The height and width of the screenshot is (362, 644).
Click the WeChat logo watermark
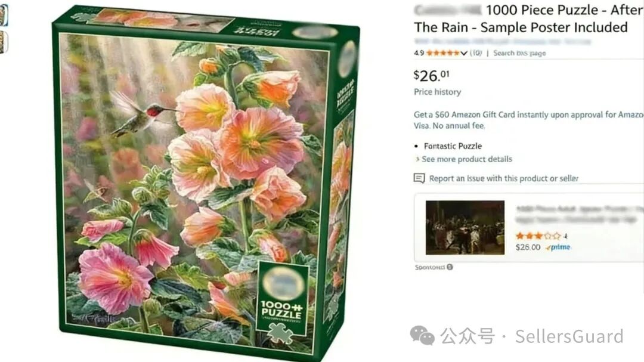coord(422,336)
